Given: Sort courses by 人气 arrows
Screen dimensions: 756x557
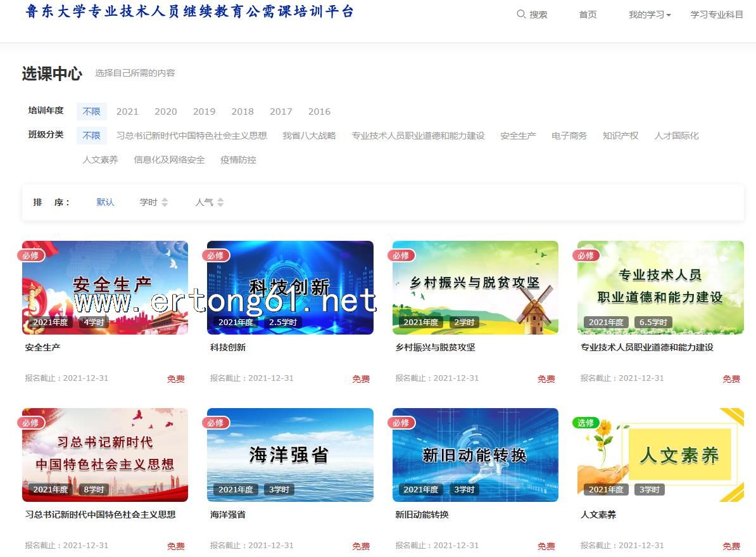Looking at the screenshot, I should tap(220, 202).
